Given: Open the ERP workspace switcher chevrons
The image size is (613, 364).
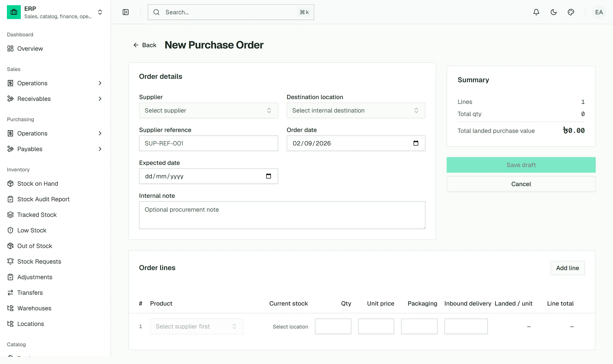Looking at the screenshot, I should (x=100, y=12).
